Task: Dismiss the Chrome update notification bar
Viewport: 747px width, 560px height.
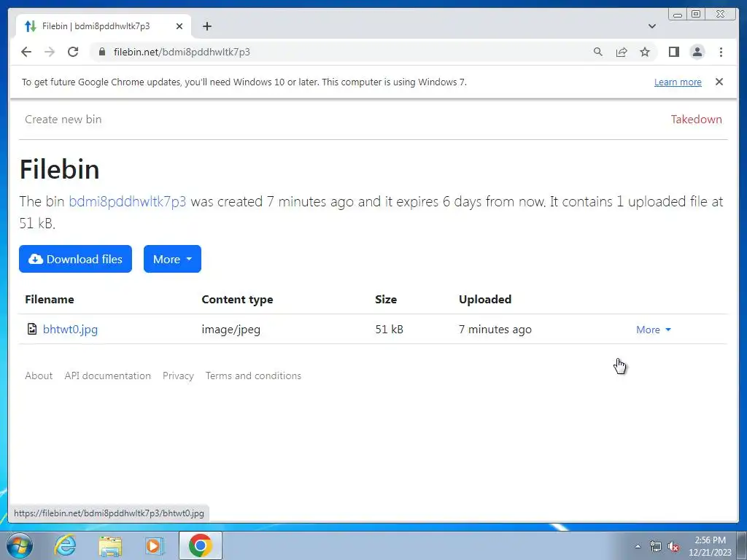Action: coord(719,82)
